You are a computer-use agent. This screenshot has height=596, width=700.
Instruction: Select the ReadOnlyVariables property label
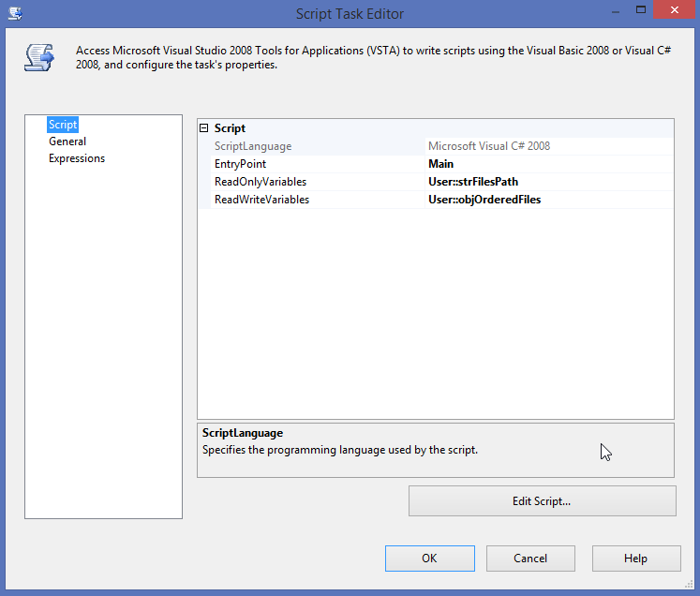[261, 182]
